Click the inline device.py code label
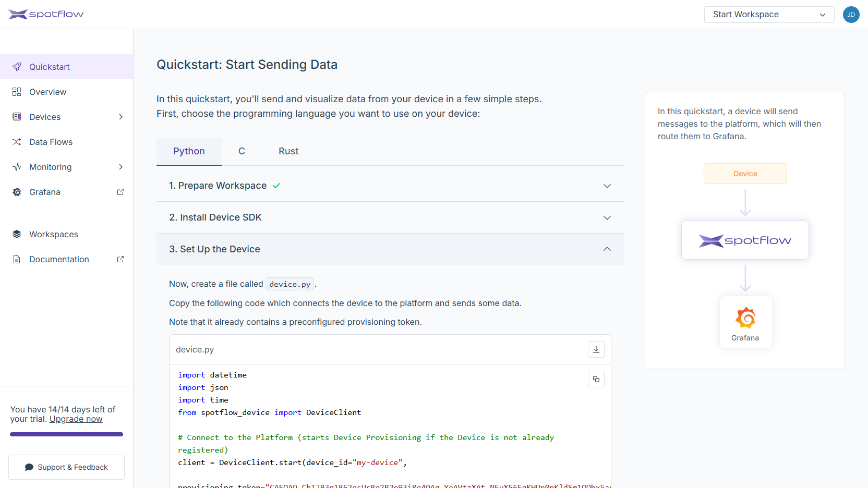Image resolution: width=868 pixels, height=488 pixels. coord(290,284)
